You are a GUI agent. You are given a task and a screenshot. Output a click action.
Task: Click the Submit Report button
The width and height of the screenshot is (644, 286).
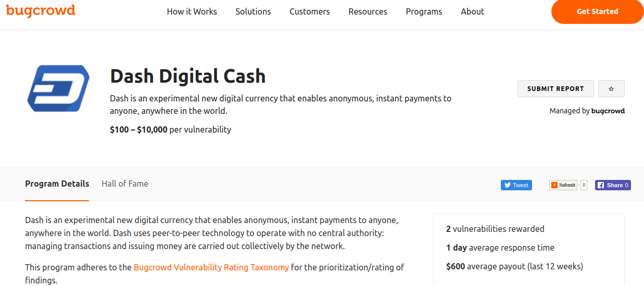(x=555, y=89)
